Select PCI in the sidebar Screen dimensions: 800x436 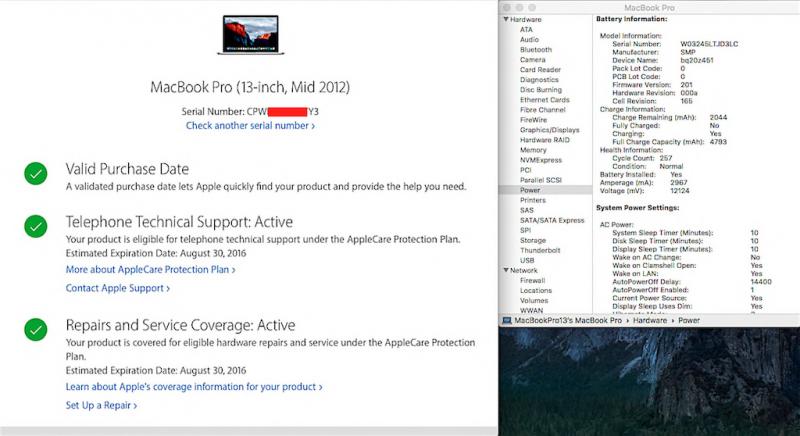[x=526, y=170]
